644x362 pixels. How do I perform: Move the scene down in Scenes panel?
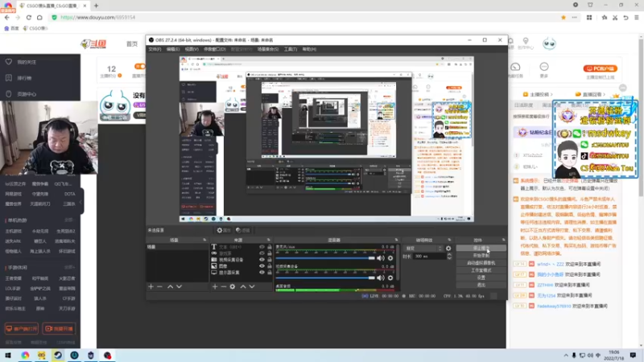point(179,286)
